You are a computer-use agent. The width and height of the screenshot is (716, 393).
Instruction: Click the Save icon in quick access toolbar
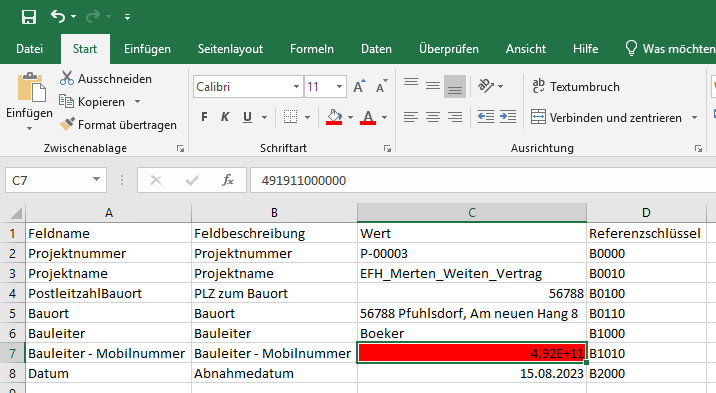tap(29, 17)
